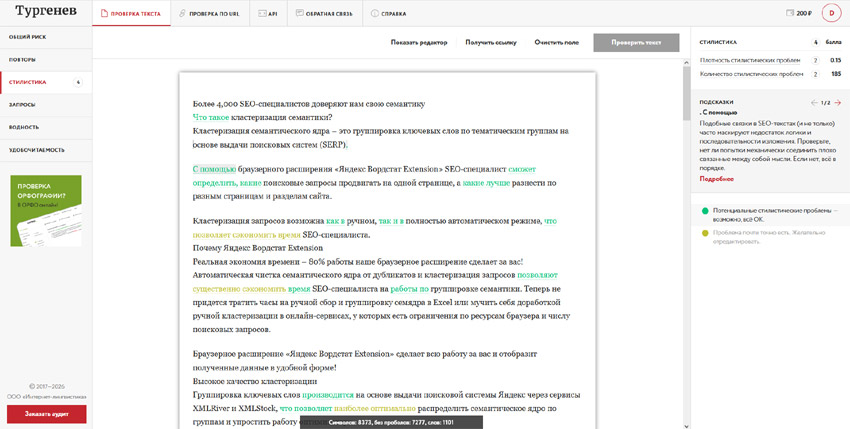Click the ООО «Интернет-лингвистика» footer link
This screenshot has height=429, width=850.
pos(46,396)
